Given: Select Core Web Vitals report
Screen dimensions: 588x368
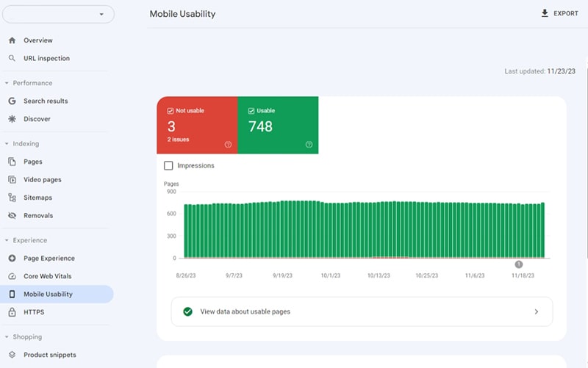Looking at the screenshot, I should point(48,276).
